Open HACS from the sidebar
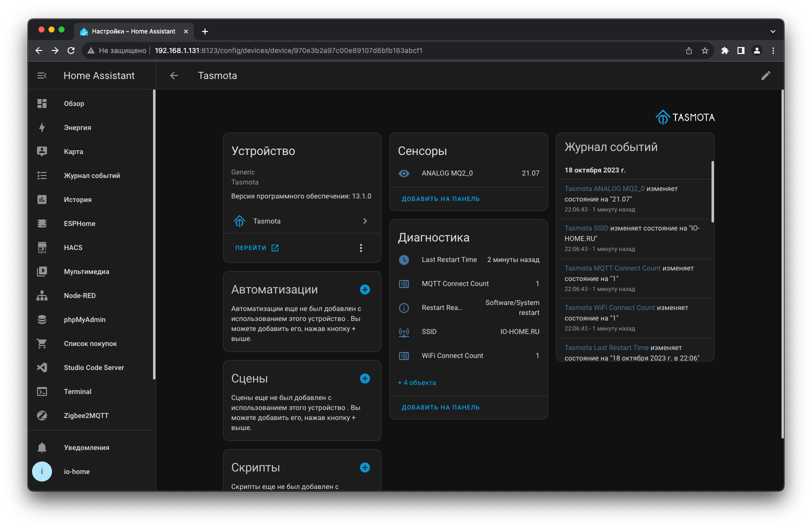This screenshot has width=812, height=528. pyautogui.click(x=73, y=247)
